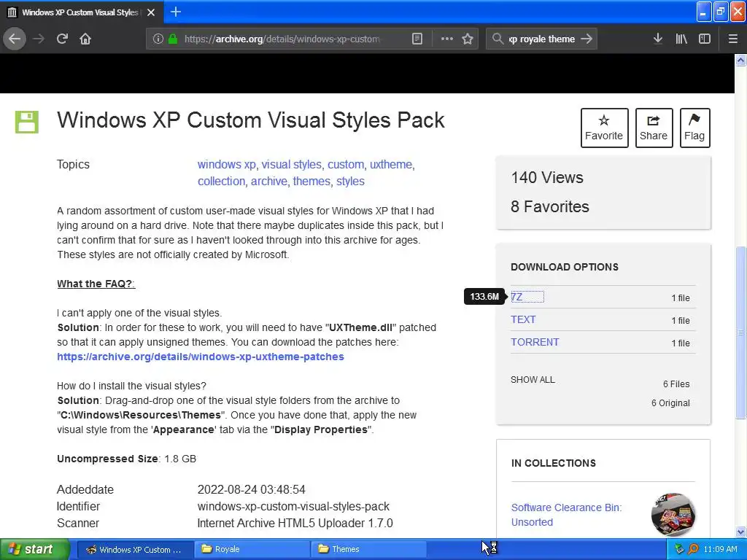The image size is (747, 560).
Task: Open the 'visual styles' topic link
Action: [x=292, y=164]
